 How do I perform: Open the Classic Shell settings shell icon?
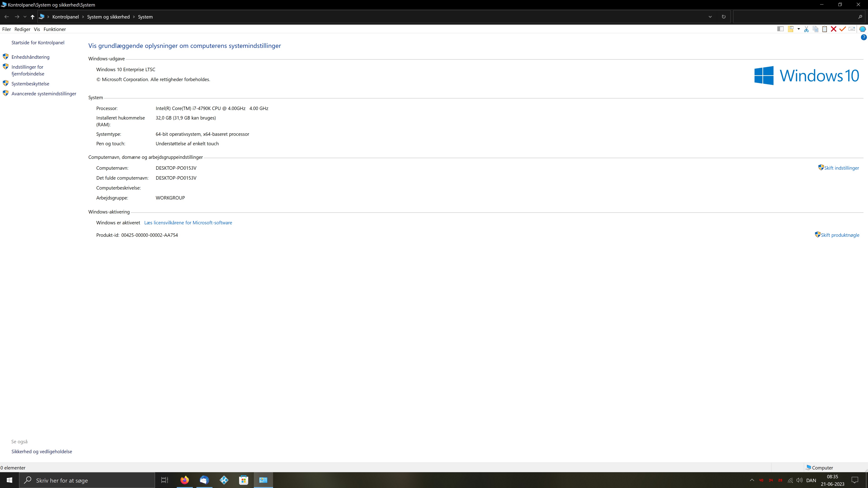[x=862, y=29]
